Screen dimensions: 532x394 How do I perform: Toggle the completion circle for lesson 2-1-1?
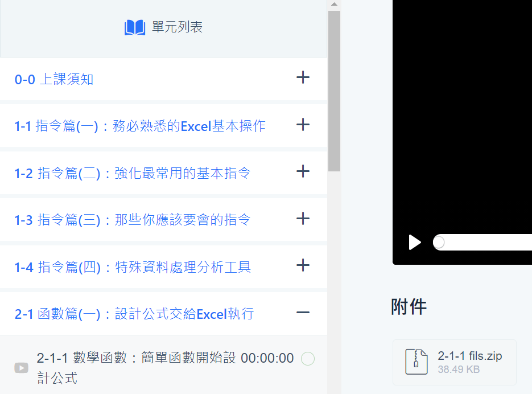308,359
